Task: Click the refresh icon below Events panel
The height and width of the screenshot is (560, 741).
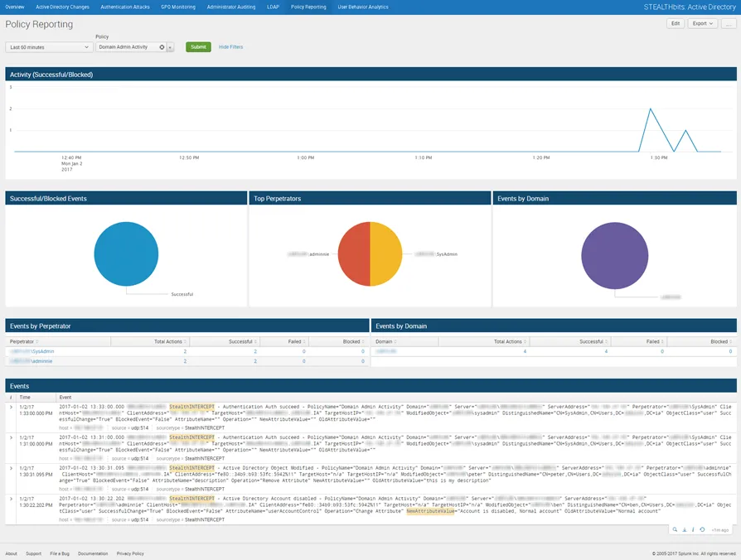Action: click(702, 530)
